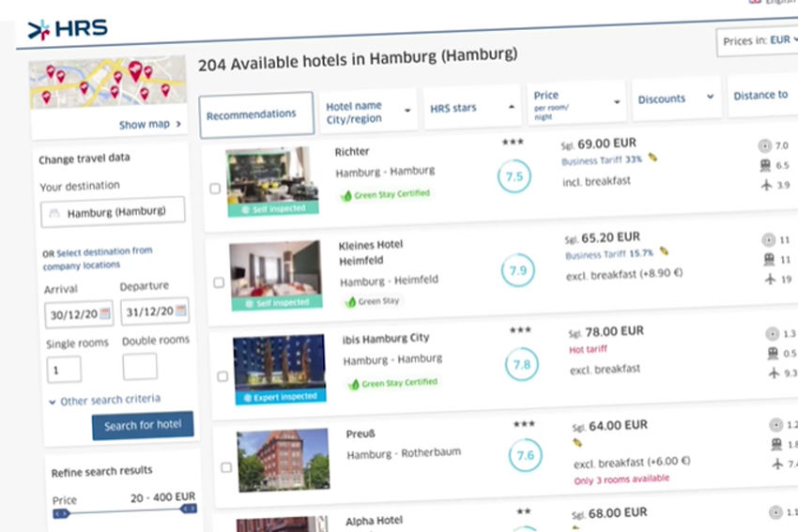Sort by Distance to
This screenshot has width=798, height=532.
coord(762,95)
